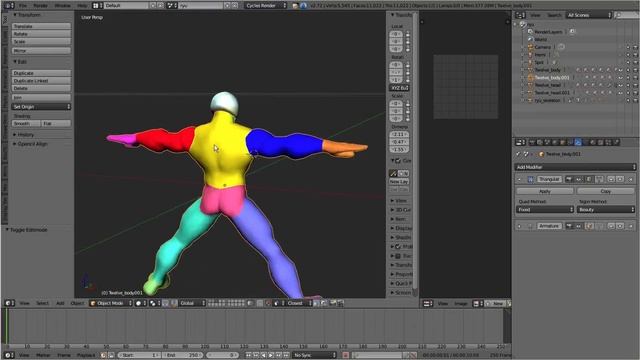Click the Scale tool button
Viewport: 640px width, 360px height.
point(41,42)
